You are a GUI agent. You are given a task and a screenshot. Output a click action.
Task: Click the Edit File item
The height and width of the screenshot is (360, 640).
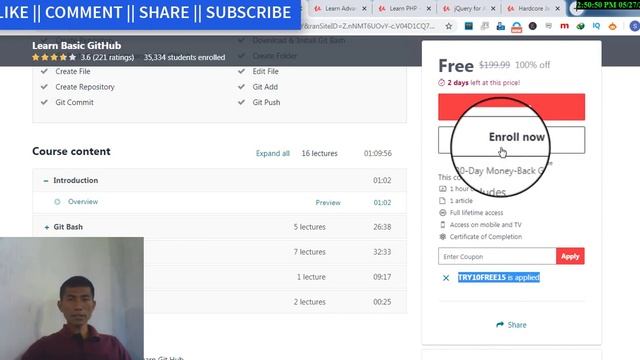coord(265,71)
